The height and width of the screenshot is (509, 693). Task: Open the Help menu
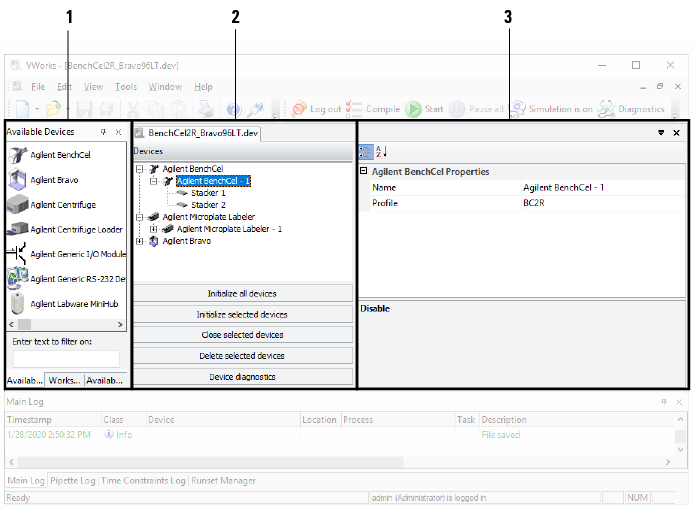tap(203, 87)
